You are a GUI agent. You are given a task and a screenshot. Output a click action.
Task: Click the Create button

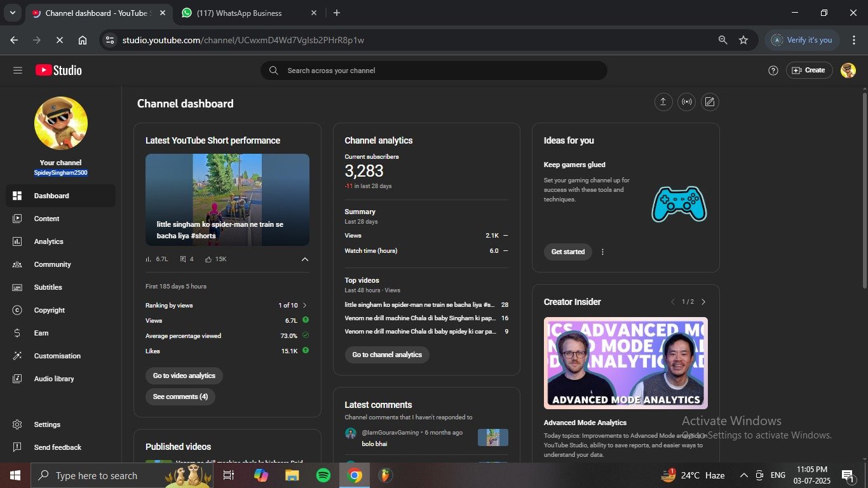pyautogui.click(x=809, y=71)
